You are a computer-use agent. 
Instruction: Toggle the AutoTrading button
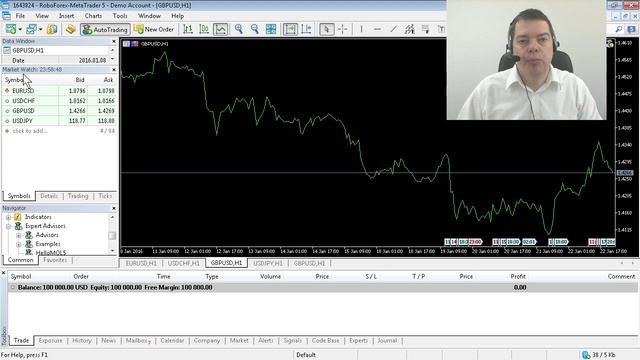click(106, 29)
